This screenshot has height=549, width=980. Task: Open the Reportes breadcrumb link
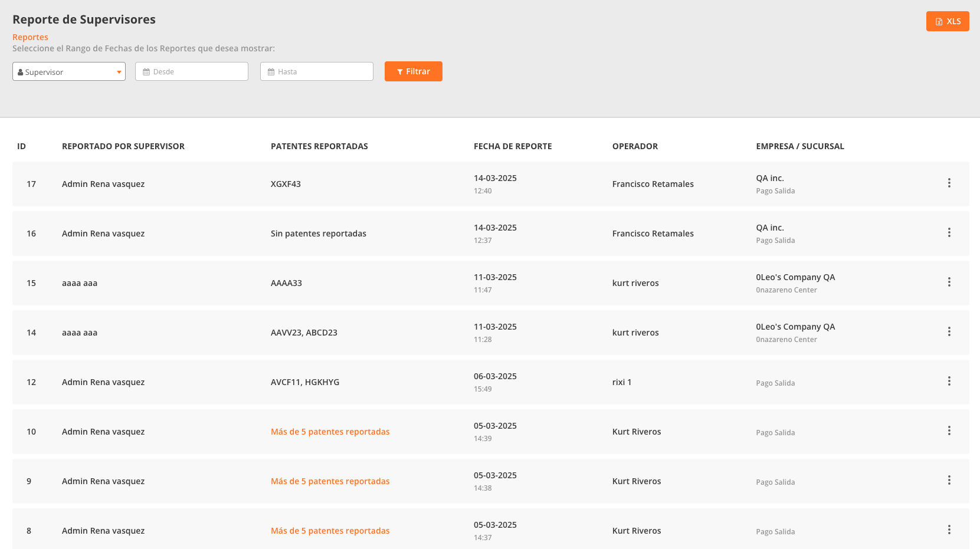point(30,37)
